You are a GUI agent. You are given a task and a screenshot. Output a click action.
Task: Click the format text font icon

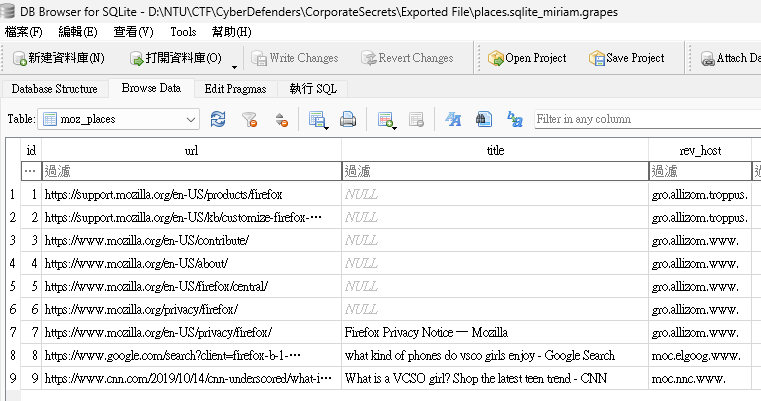point(453,119)
